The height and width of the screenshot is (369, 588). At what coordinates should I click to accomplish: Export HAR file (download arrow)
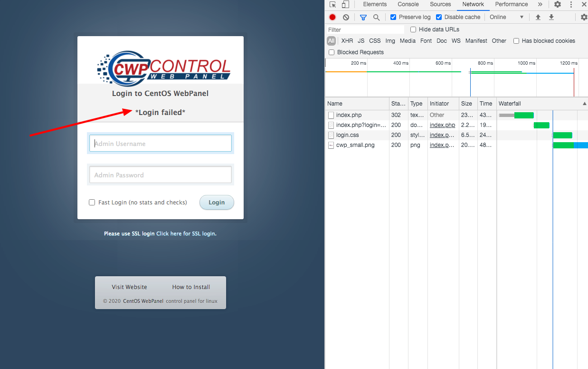(551, 17)
